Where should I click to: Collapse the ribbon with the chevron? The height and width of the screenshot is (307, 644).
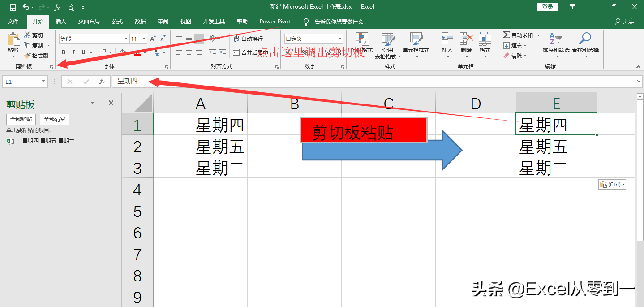[637, 66]
